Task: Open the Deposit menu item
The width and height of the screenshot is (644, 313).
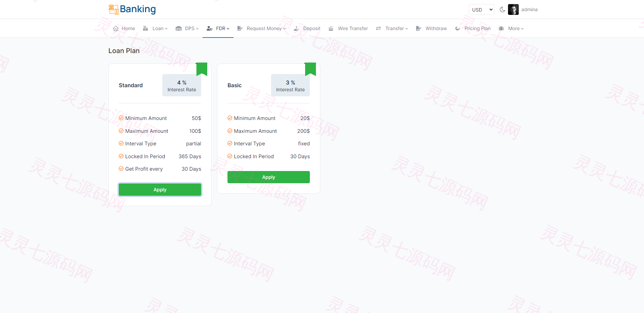Action: tap(312, 28)
